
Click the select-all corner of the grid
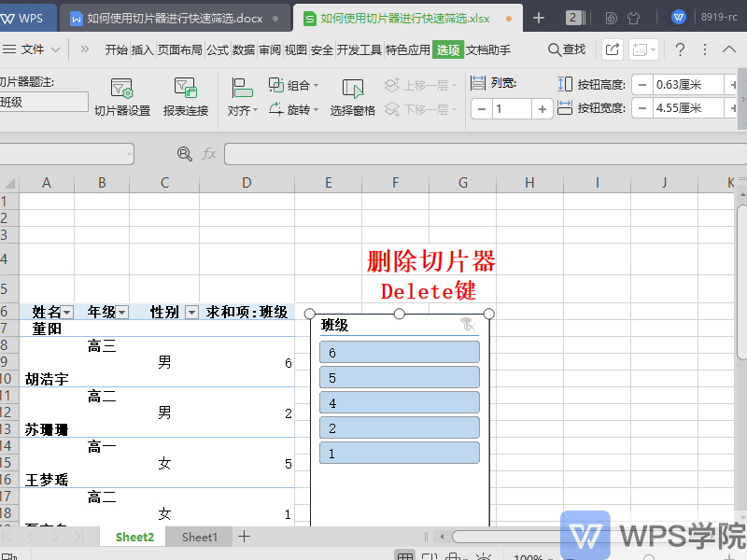tap(9, 183)
